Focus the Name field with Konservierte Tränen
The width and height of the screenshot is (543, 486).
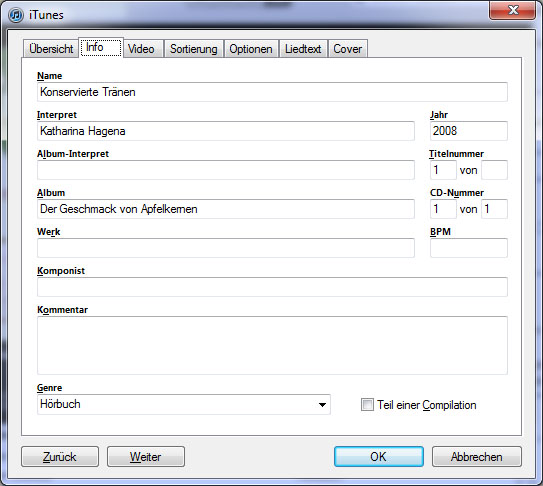pos(272,92)
